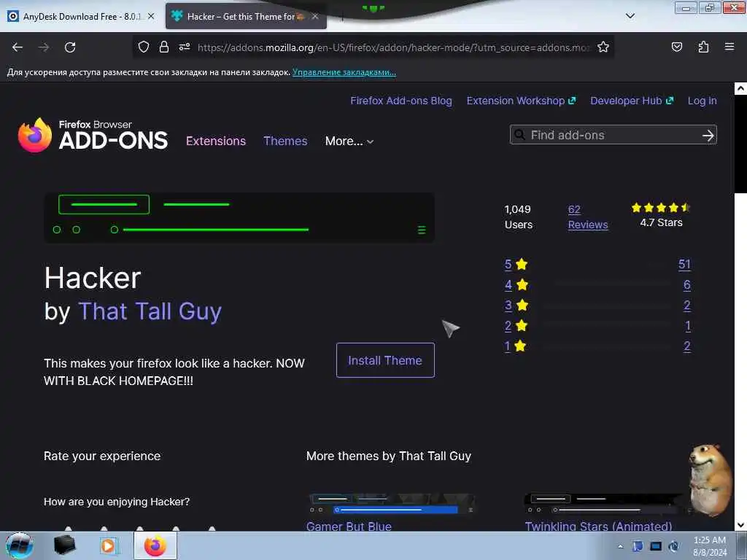747x560 pixels.
Task: Open the Developer Hub link
Action: (x=632, y=101)
